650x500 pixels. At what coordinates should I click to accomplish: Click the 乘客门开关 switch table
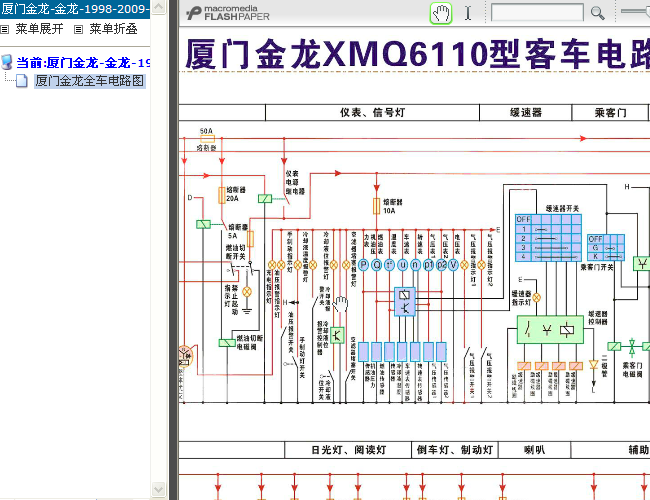click(606, 248)
